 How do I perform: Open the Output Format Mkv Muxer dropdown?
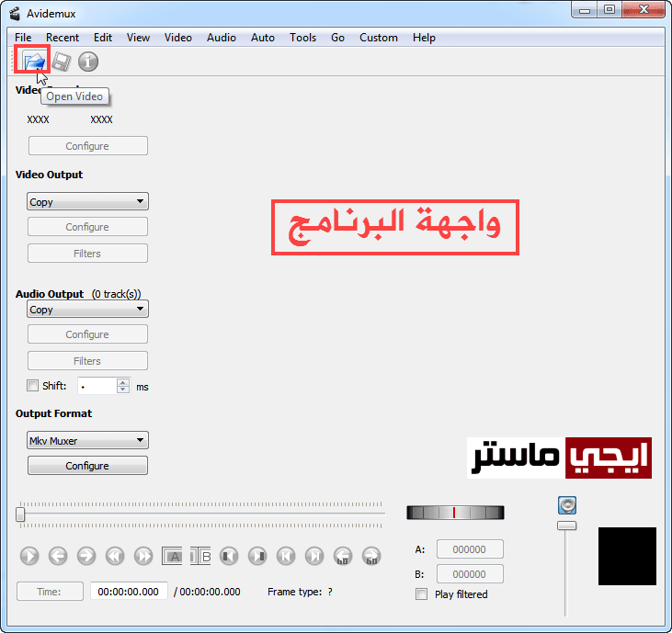pyautogui.click(x=87, y=440)
